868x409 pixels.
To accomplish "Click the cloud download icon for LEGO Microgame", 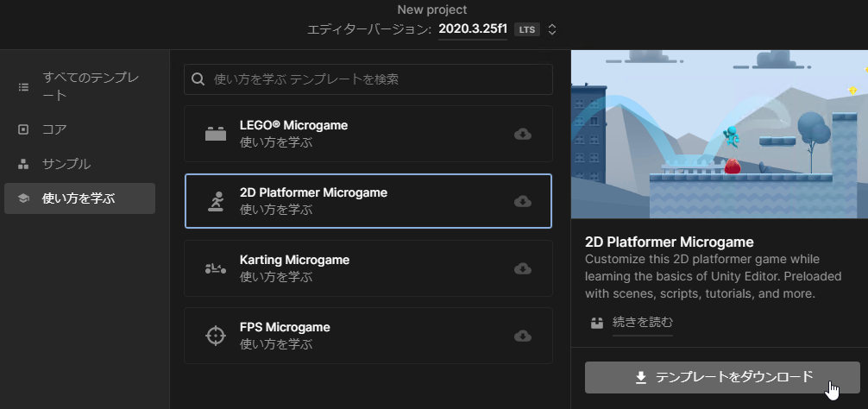I will [523, 134].
